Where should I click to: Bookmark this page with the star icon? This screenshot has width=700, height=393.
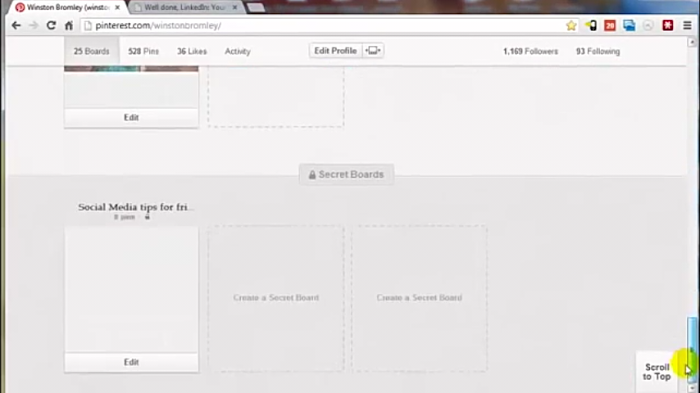pos(571,25)
